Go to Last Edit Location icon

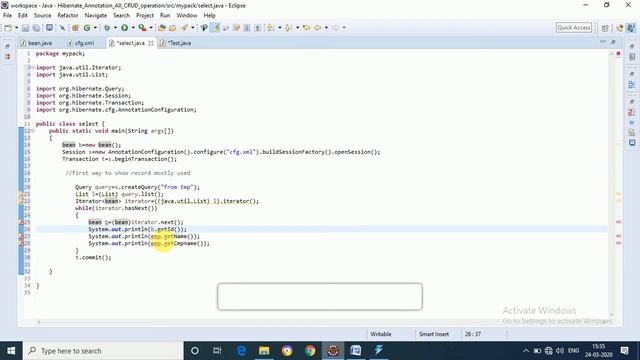306,28
